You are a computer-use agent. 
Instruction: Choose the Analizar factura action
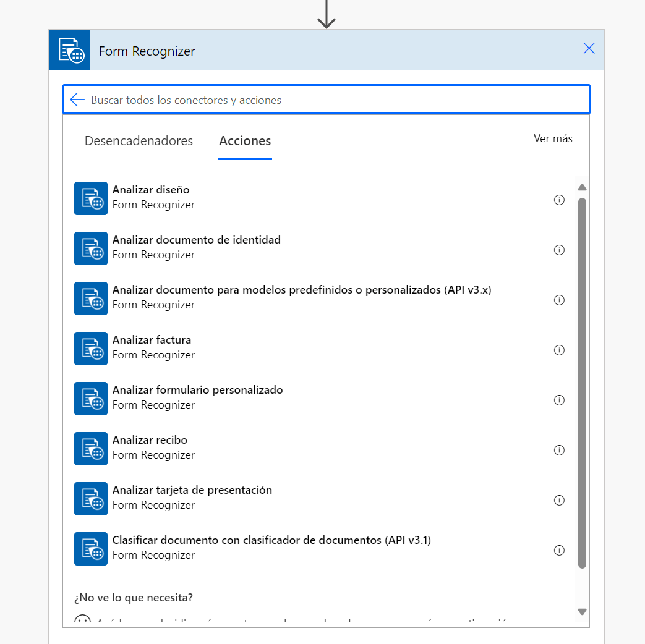coord(152,340)
